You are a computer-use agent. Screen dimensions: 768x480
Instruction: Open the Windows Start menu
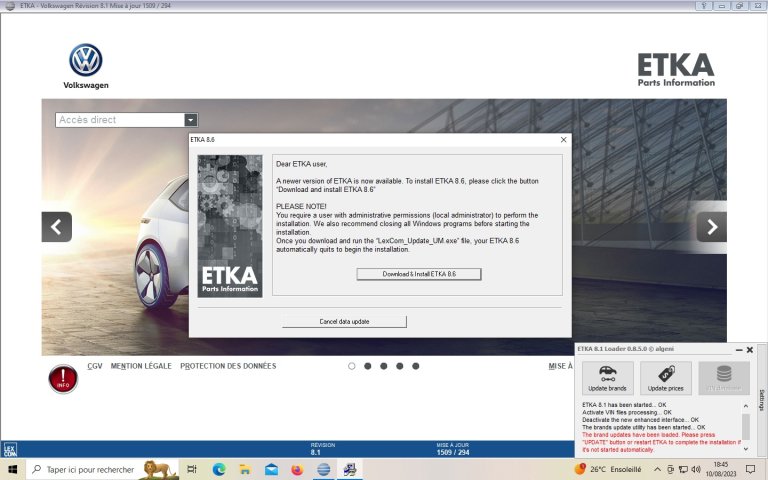click(x=13, y=469)
